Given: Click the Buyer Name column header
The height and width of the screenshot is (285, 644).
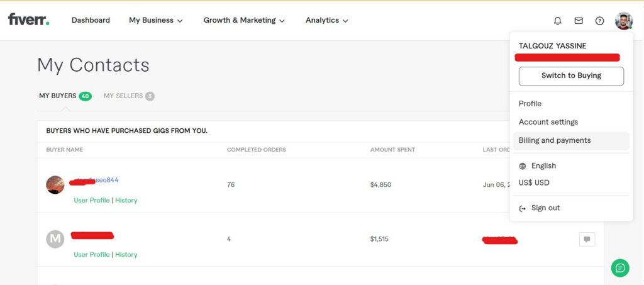Looking at the screenshot, I should pos(65,150).
